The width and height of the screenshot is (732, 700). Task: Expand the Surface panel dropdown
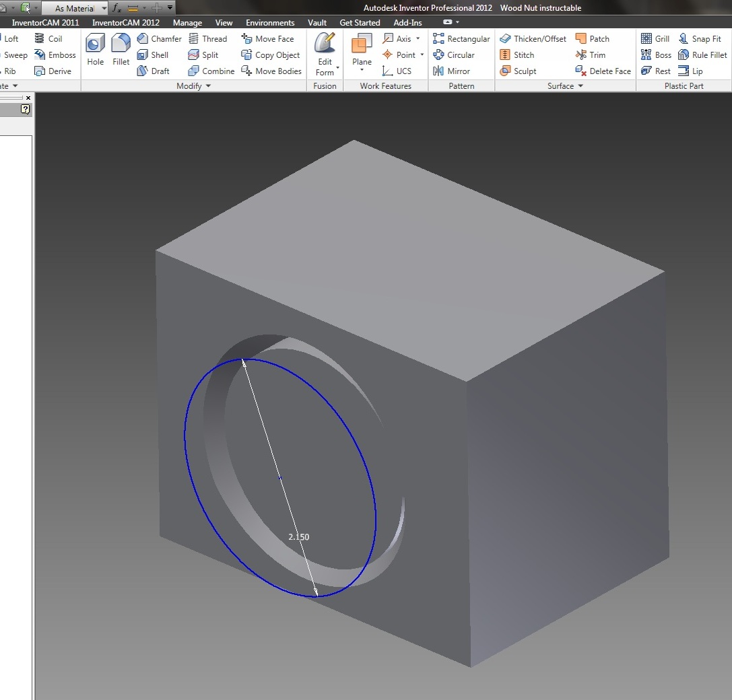[580, 86]
